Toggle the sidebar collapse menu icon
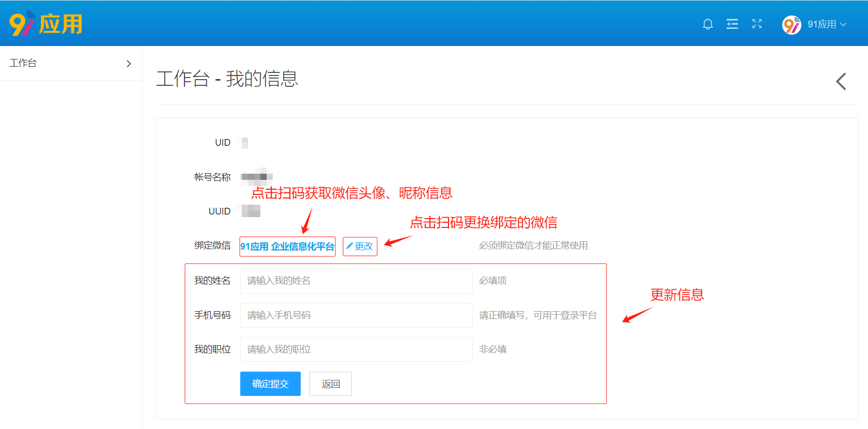868x429 pixels. [732, 24]
